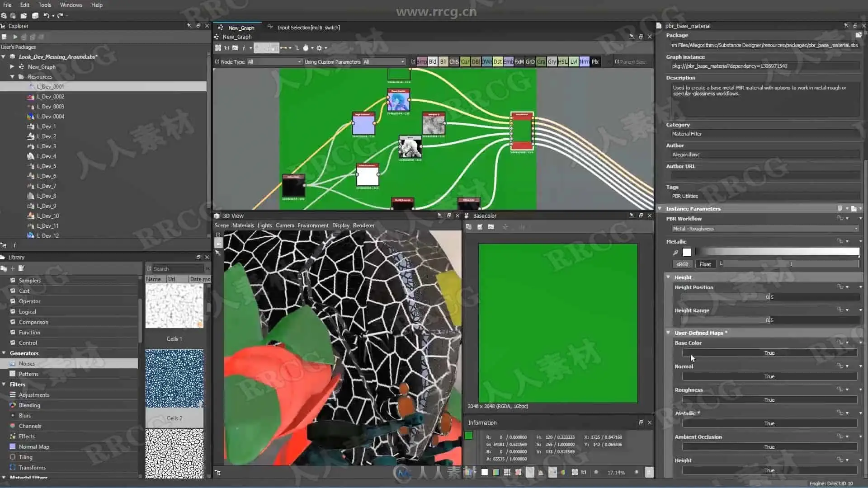Open the Tools menu
Image resolution: width=868 pixels, height=488 pixels.
pyautogui.click(x=44, y=5)
